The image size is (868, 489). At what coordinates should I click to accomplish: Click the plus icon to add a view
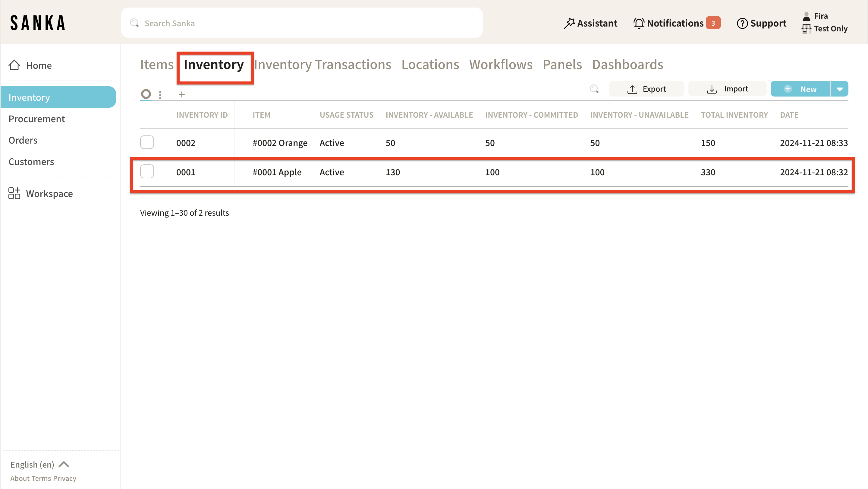182,94
